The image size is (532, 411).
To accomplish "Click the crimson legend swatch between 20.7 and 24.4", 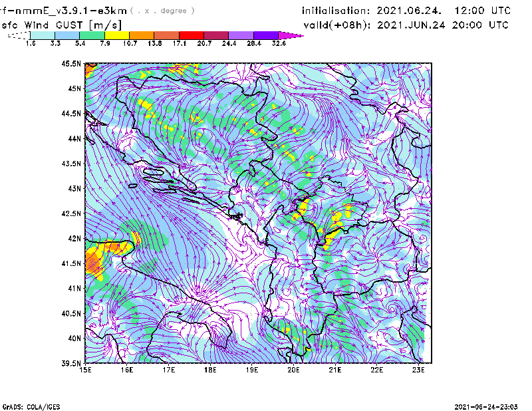I will click(x=216, y=35).
